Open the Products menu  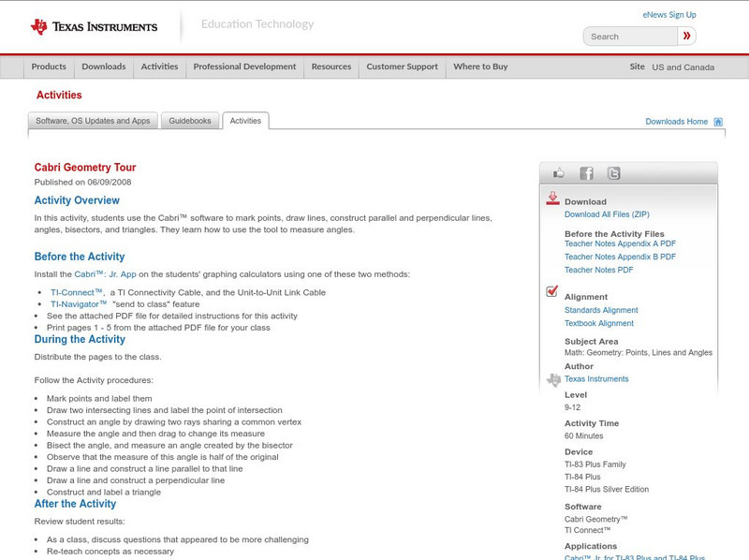(49, 66)
